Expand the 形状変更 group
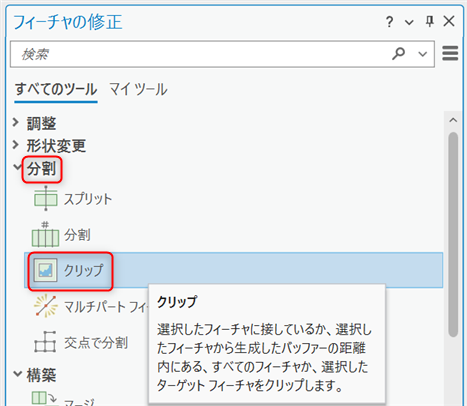Screen dimensions: 467x406 tap(15, 145)
